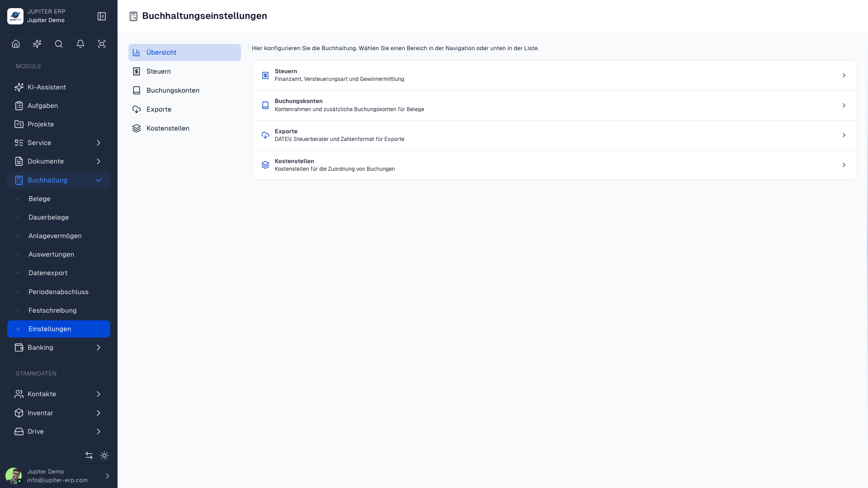The width and height of the screenshot is (868, 488).
Task: Open Auswertungen submenu item
Action: (x=59, y=254)
